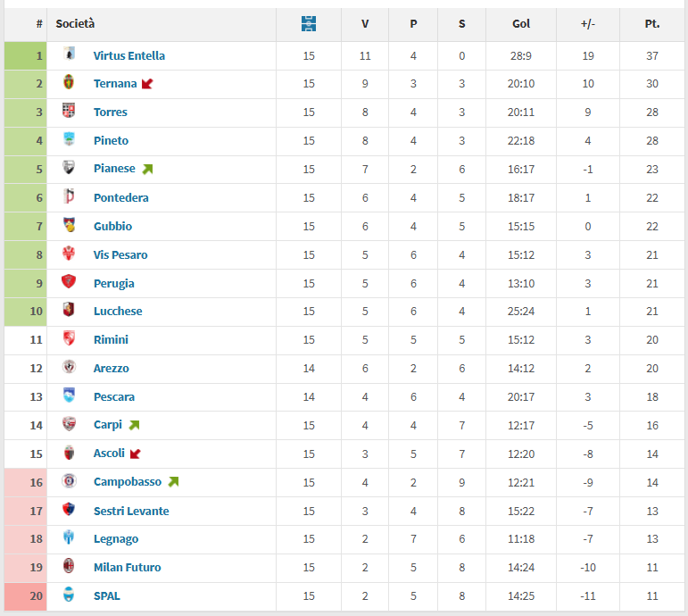Click the matches-played pitch icon header
The width and height of the screenshot is (688, 616).
[309, 24]
